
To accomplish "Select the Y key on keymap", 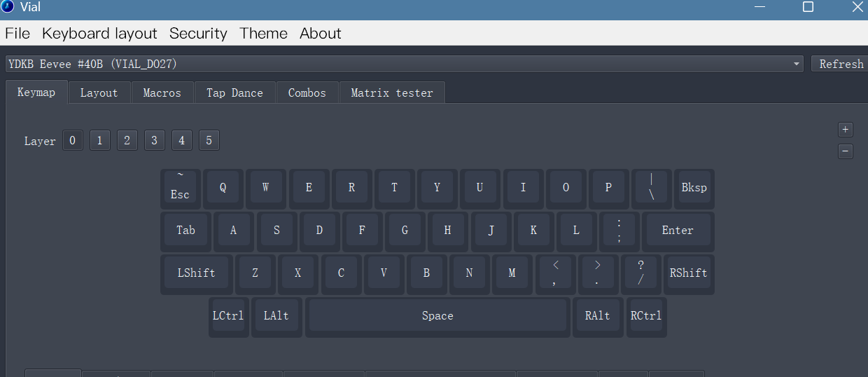I will tap(437, 188).
